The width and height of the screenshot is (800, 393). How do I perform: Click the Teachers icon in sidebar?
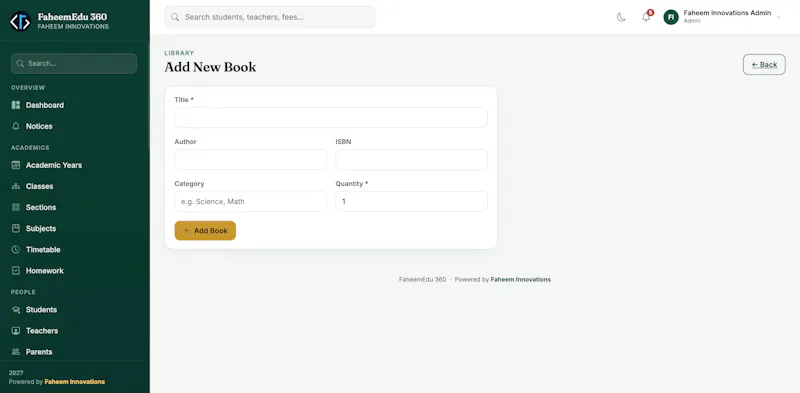16,331
